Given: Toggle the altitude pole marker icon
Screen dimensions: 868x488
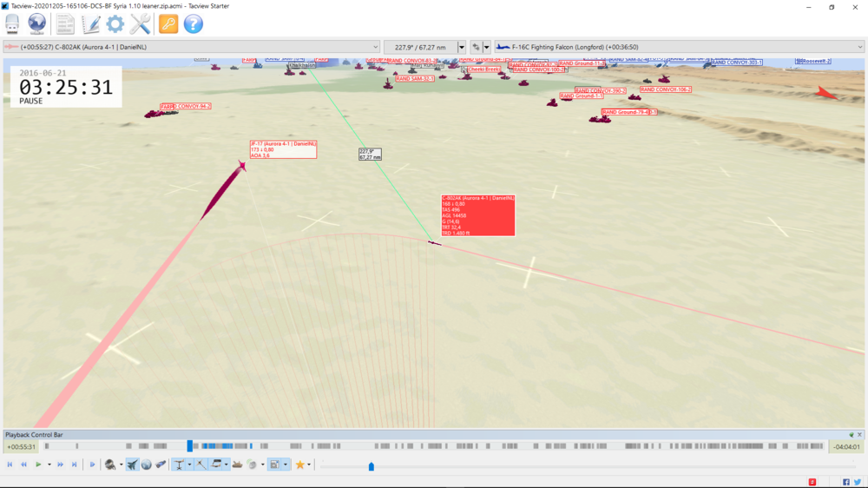Looking at the screenshot, I should (179, 465).
